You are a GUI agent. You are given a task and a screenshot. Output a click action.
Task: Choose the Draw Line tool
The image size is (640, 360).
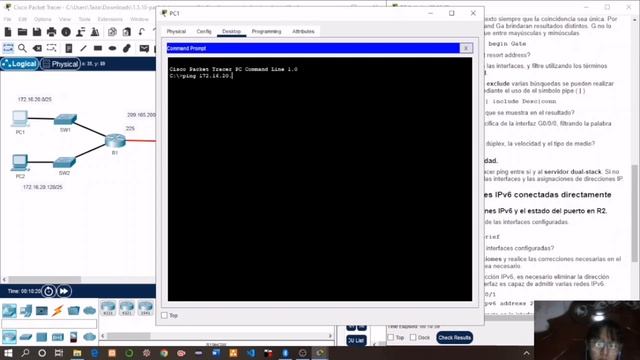(83, 49)
